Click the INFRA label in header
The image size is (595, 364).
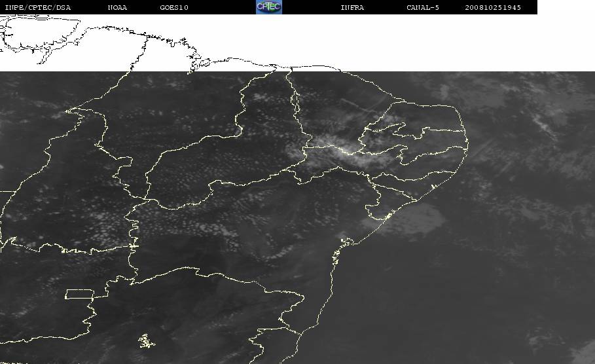352,7
